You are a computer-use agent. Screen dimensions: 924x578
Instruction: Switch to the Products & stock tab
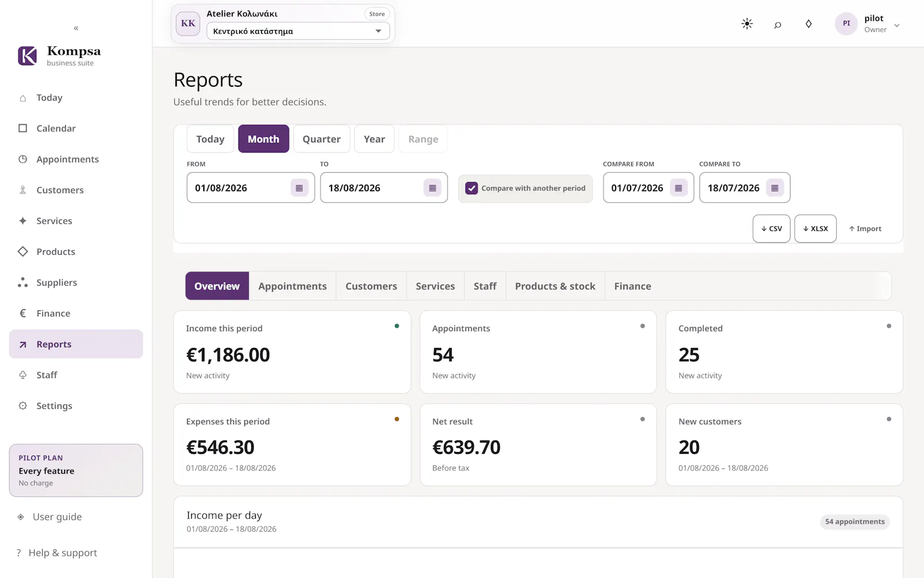[555, 286]
